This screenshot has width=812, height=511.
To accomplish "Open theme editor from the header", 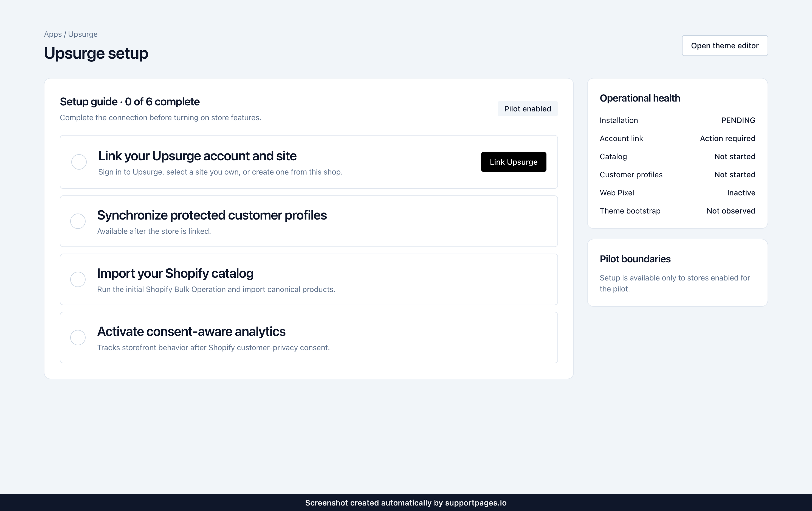I will tap(725, 46).
